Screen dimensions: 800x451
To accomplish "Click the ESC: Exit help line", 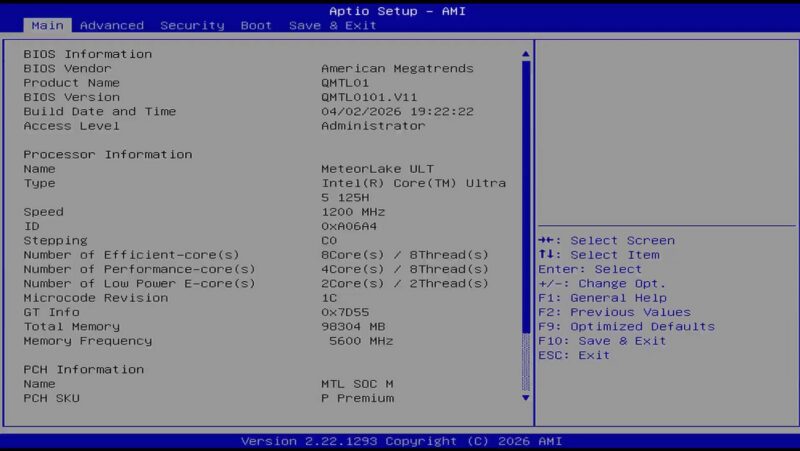I will tap(574, 355).
